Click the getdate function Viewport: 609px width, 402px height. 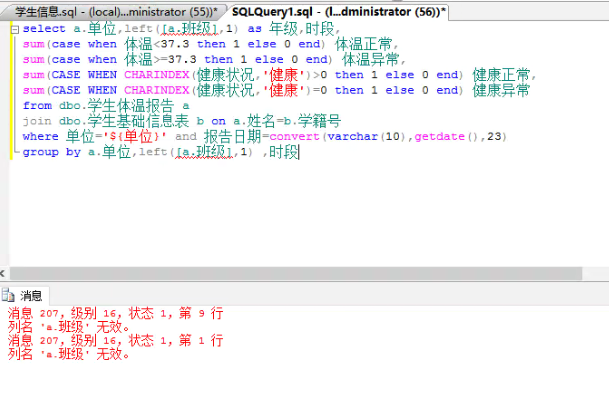coord(439,136)
